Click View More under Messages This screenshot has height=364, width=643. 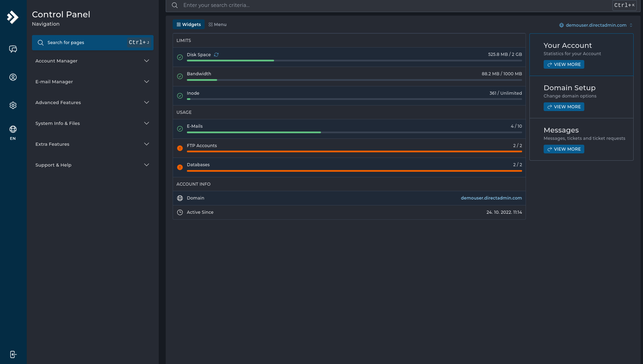click(x=564, y=149)
